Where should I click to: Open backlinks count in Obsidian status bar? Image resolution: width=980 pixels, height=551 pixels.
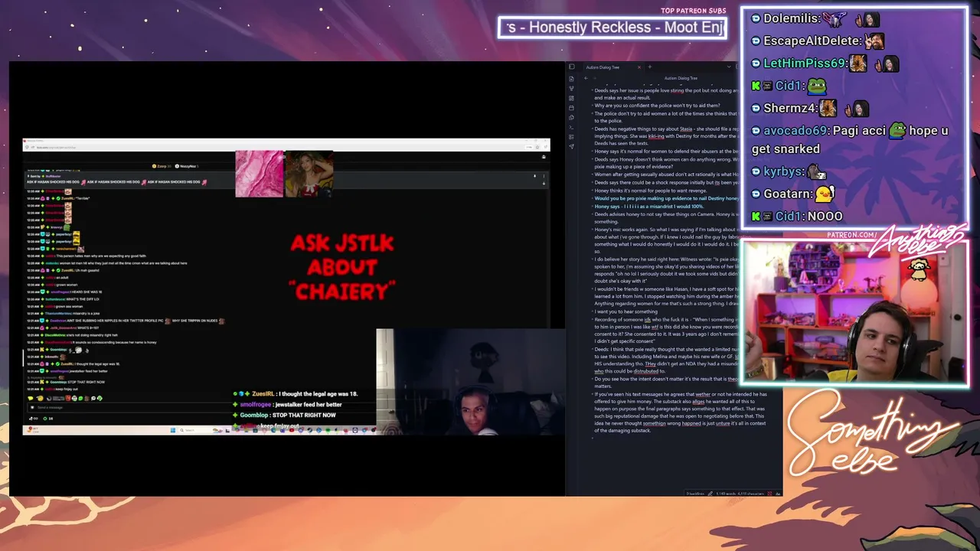[696, 494]
